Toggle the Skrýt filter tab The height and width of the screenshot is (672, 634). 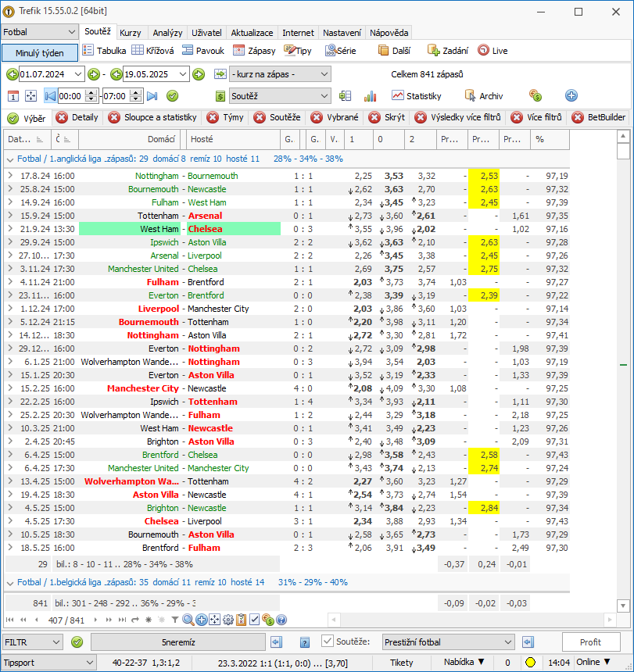(x=387, y=117)
